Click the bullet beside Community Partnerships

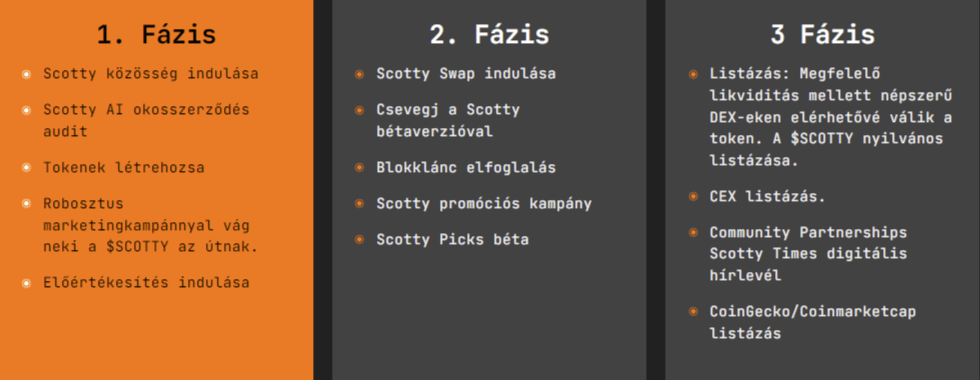pos(693,232)
